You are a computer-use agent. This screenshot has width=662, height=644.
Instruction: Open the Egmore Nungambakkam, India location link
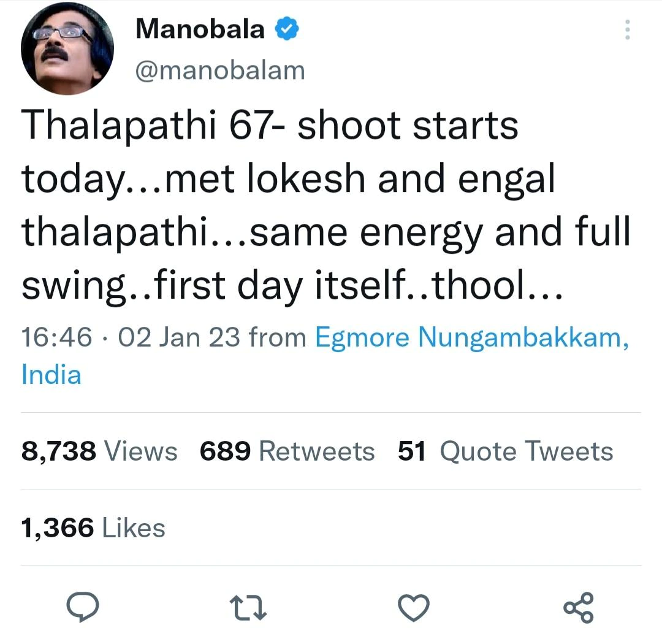pos(472,337)
